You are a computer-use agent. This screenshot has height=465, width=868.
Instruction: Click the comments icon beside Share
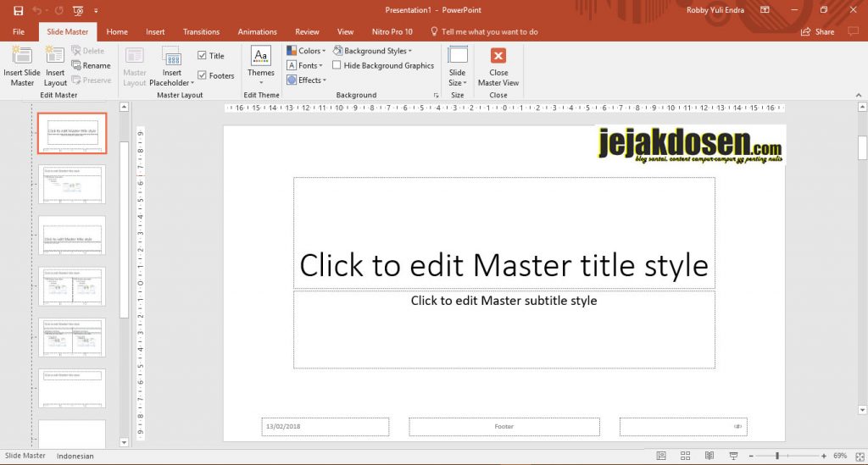(853, 31)
